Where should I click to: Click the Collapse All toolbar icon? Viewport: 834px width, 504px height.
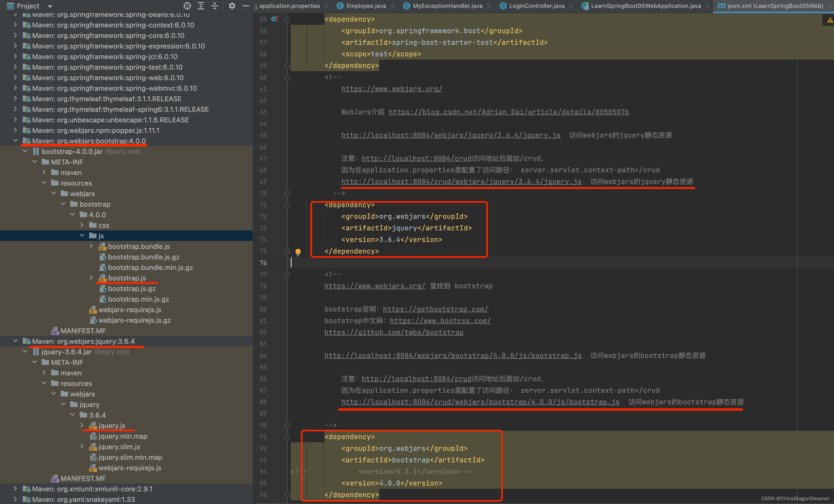click(x=215, y=6)
